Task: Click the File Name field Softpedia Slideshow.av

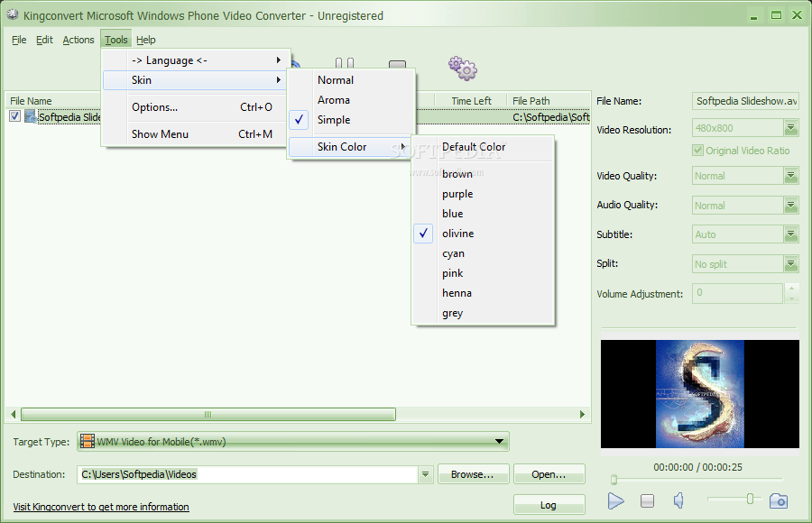Action: tap(745, 101)
